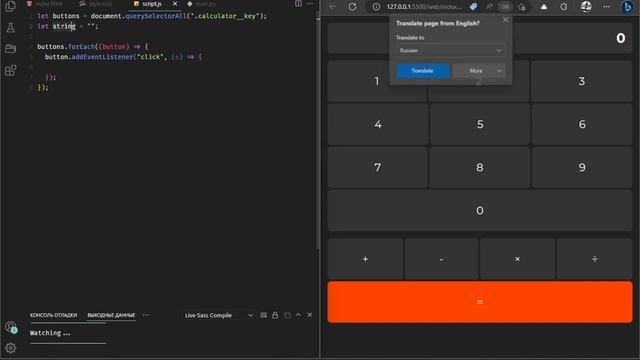Close the translate popup

pos(506,20)
